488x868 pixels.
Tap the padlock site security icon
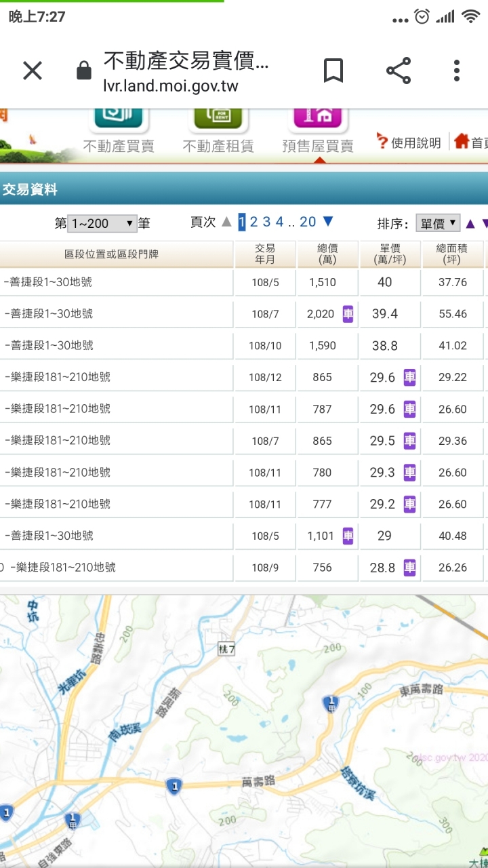click(84, 71)
